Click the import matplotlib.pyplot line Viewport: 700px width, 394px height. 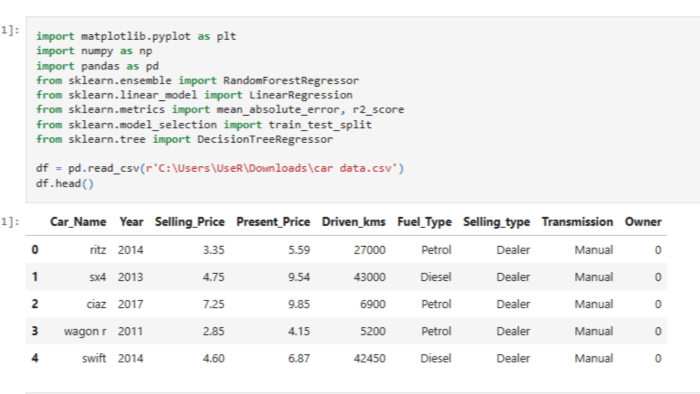(x=136, y=36)
